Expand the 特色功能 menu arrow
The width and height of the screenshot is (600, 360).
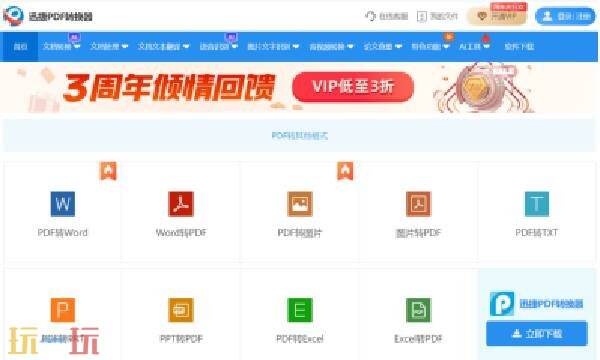coord(446,46)
